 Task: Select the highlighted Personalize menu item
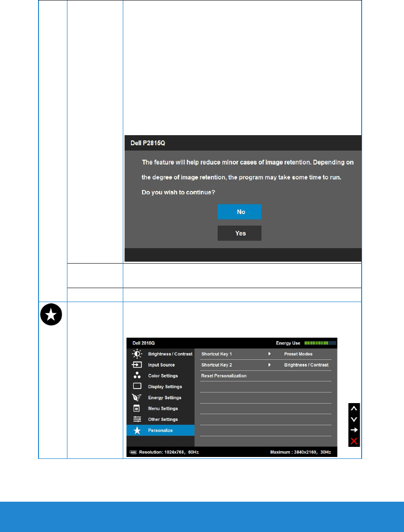160,430
